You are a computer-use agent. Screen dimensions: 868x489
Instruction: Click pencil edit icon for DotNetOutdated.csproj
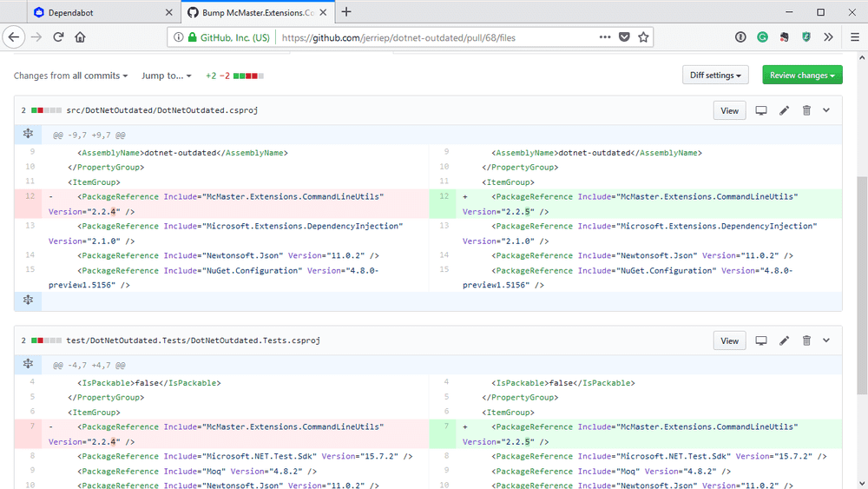pos(784,110)
